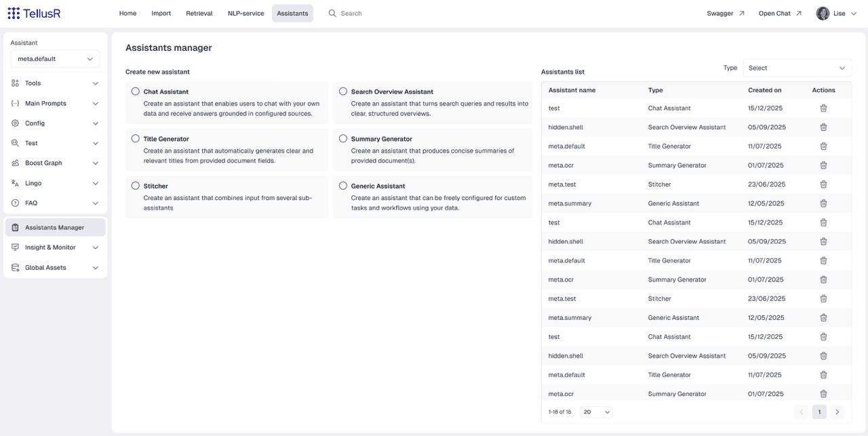Open the Swagger link
The image size is (868, 436).
[x=726, y=13]
